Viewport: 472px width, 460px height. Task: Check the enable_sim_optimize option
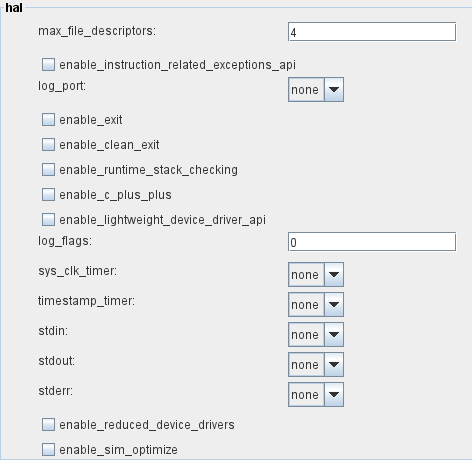(48, 449)
